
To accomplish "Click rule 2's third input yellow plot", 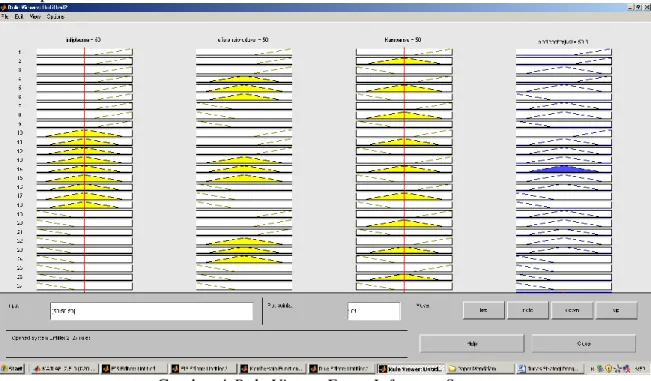I will [404, 61].
